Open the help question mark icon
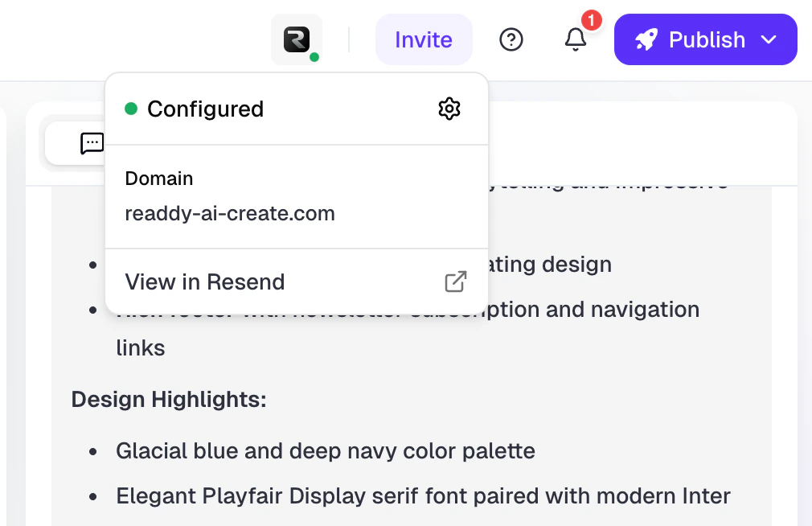Screen dimensions: 812x526 pos(511,39)
